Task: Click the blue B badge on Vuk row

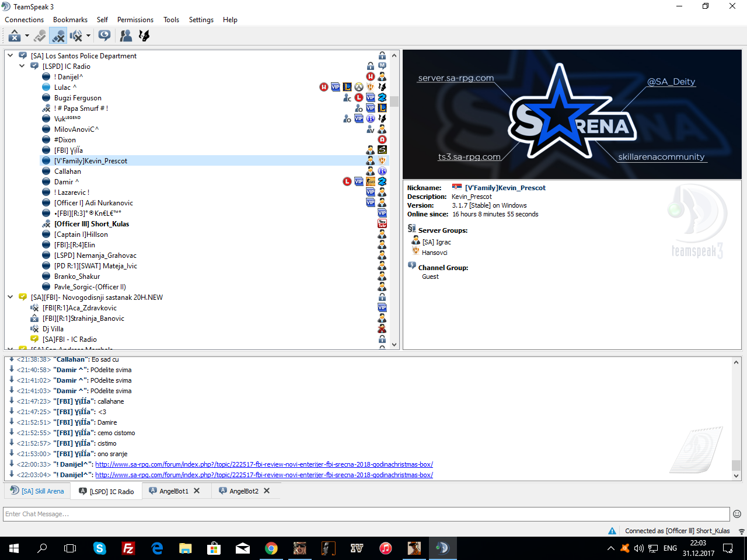Action: point(371,119)
